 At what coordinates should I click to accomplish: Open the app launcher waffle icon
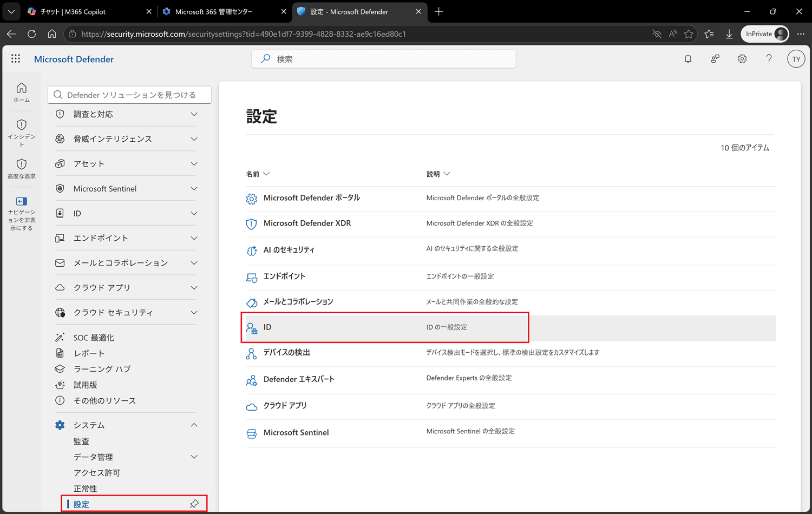(16, 59)
